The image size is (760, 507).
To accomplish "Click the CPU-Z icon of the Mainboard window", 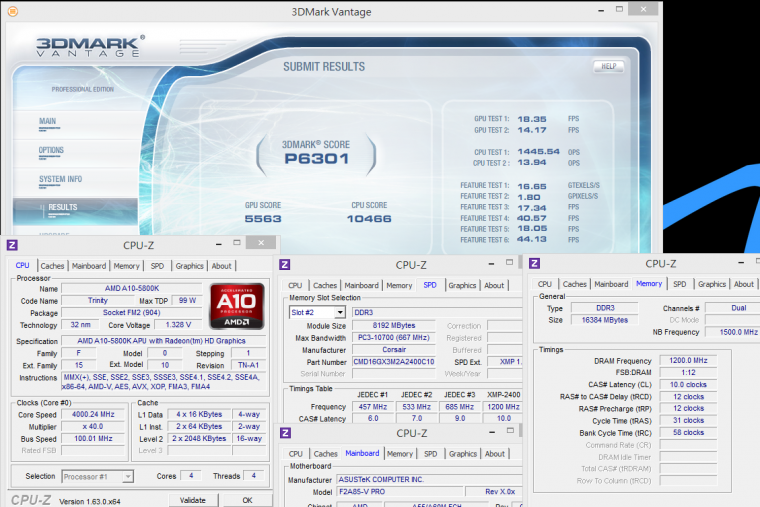I will (x=285, y=434).
